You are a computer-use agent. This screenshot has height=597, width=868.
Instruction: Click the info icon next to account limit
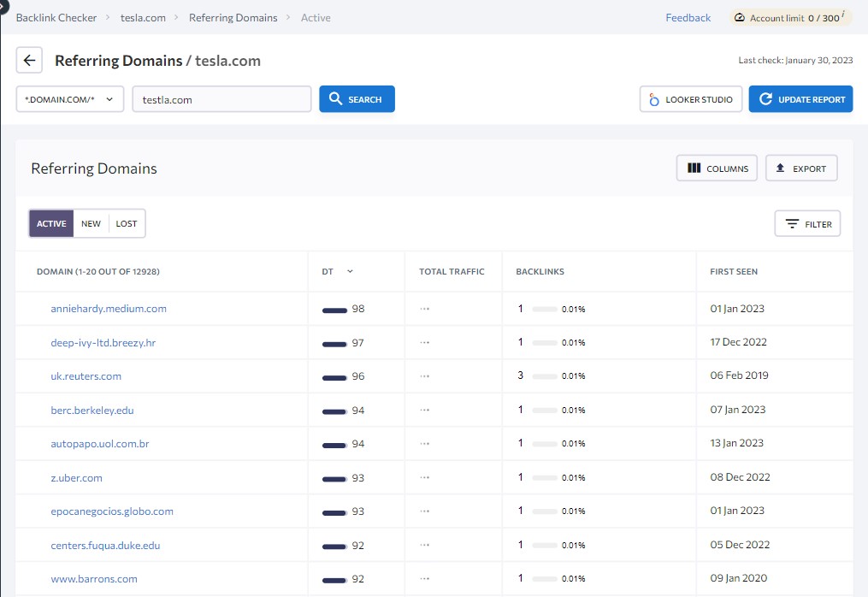pos(843,14)
